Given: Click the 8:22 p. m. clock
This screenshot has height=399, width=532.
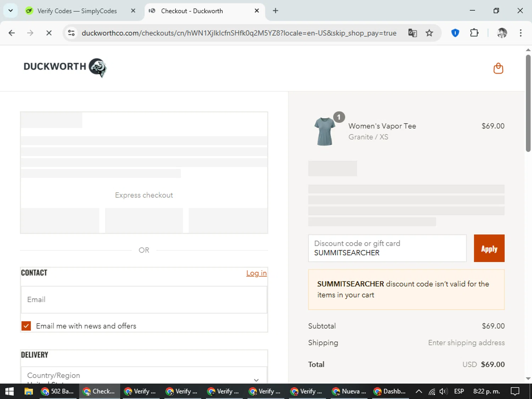Looking at the screenshot, I should coord(486,391).
